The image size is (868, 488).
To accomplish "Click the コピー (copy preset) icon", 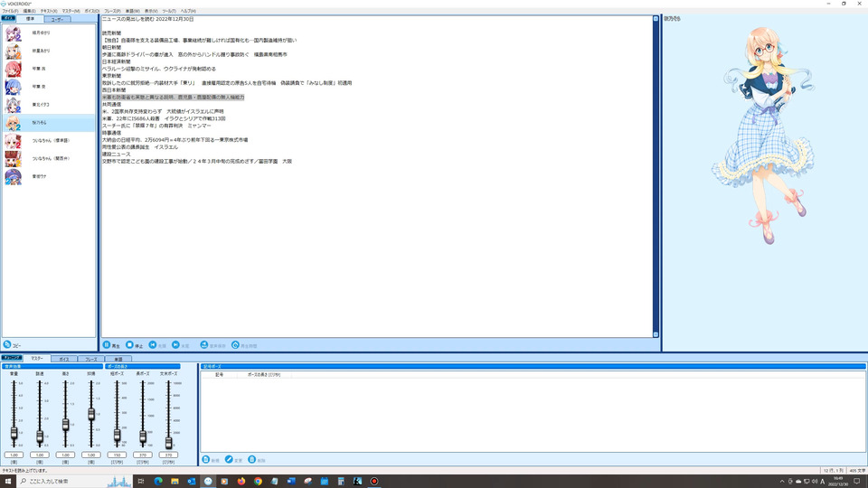I will point(7,344).
